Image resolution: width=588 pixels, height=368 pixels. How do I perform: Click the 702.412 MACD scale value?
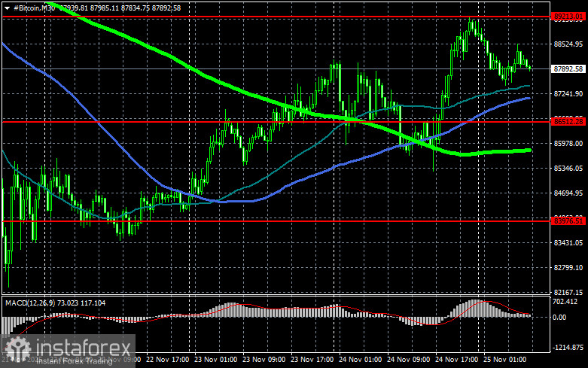point(565,302)
